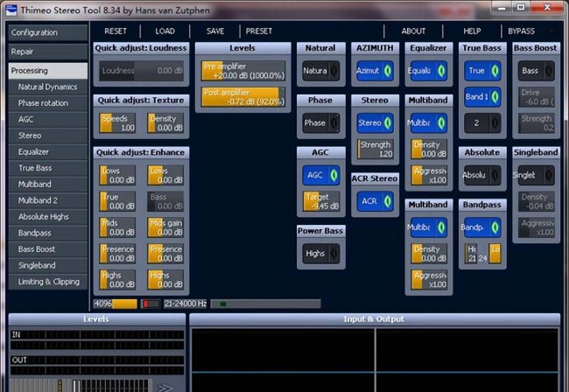Enable the Power Bass Highs switch
Screen dimensions: 569x392
point(320,254)
